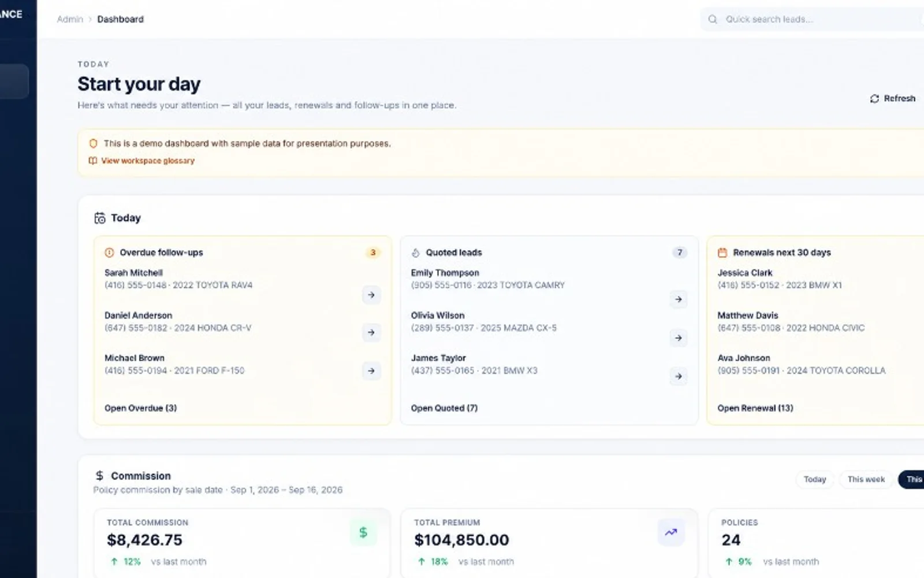This screenshot has width=924, height=578.
Task: Click the policies count 24
Action: coord(731,540)
